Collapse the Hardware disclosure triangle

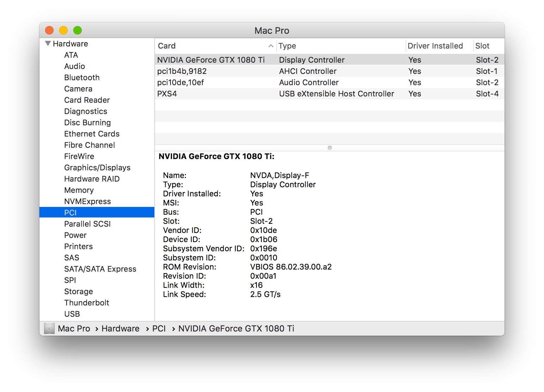48,44
